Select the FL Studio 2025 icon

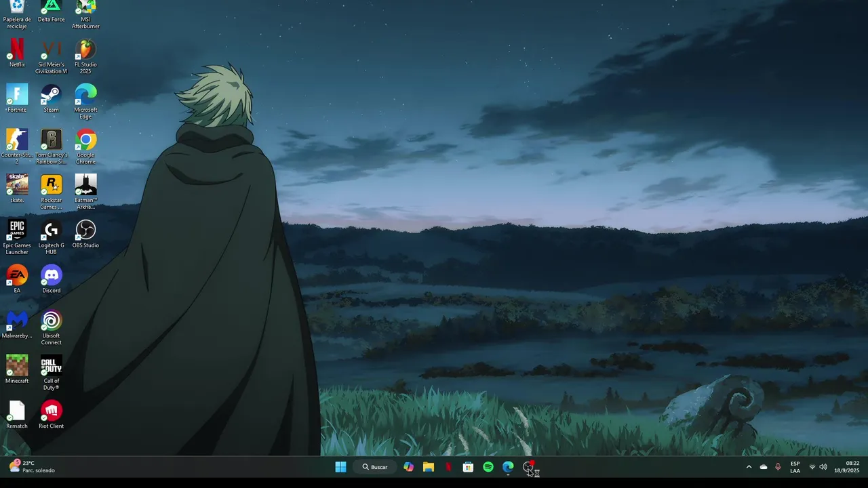point(85,57)
